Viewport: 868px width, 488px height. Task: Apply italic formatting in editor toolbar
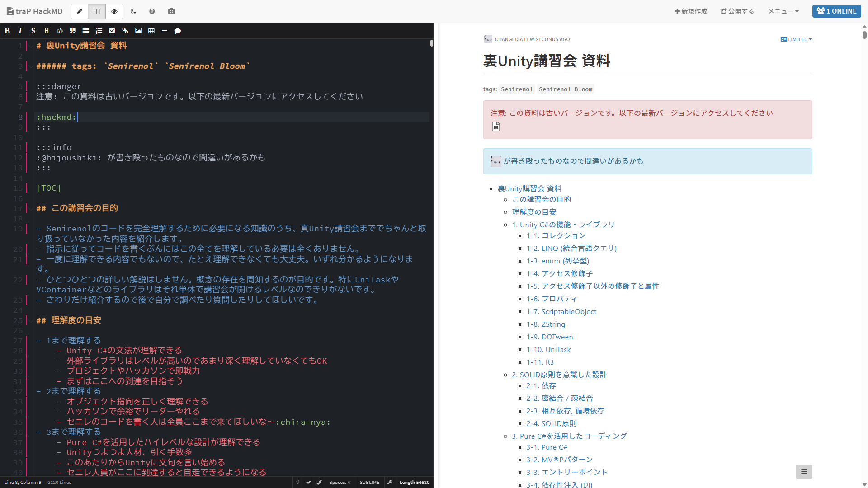click(x=20, y=31)
